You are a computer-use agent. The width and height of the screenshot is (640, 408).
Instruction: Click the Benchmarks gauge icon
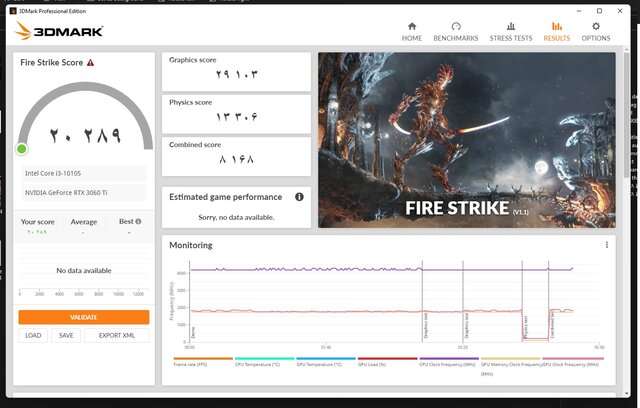[x=456, y=26]
